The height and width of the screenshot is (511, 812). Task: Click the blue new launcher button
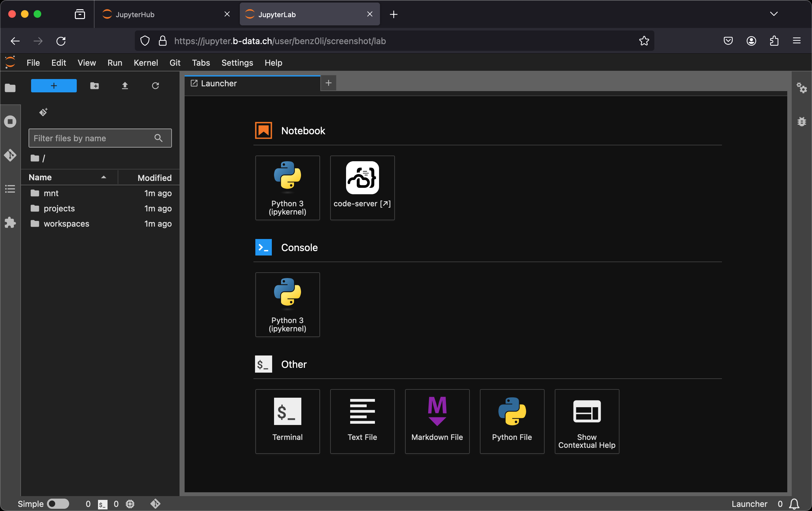tap(54, 86)
